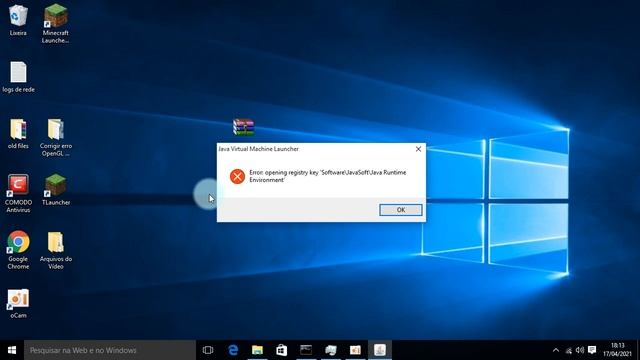This screenshot has width=640, height=360.
Task: Open the Microsoft Store taskbar icon
Action: click(282, 350)
